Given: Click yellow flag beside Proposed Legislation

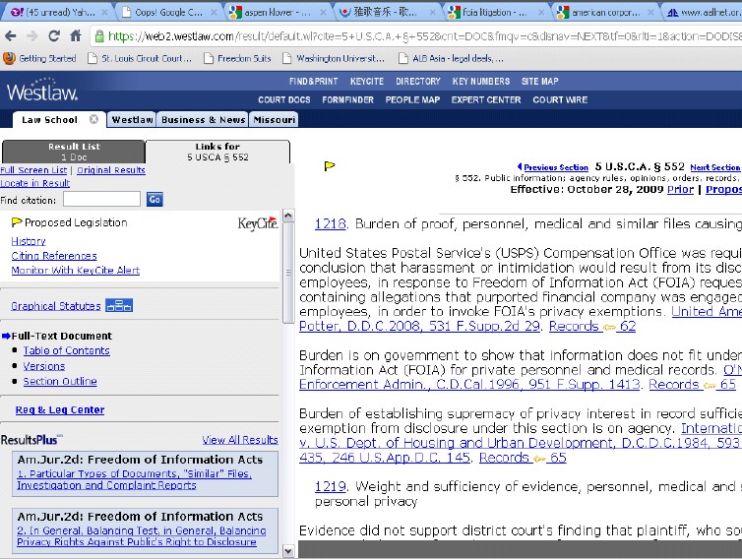Looking at the screenshot, I should coord(17,222).
